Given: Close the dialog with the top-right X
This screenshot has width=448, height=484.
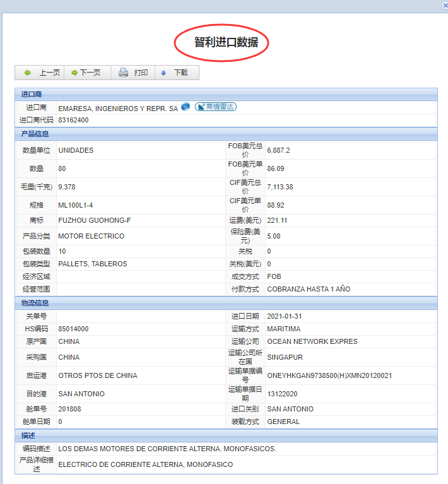Looking at the screenshot, I should (x=444, y=5).
